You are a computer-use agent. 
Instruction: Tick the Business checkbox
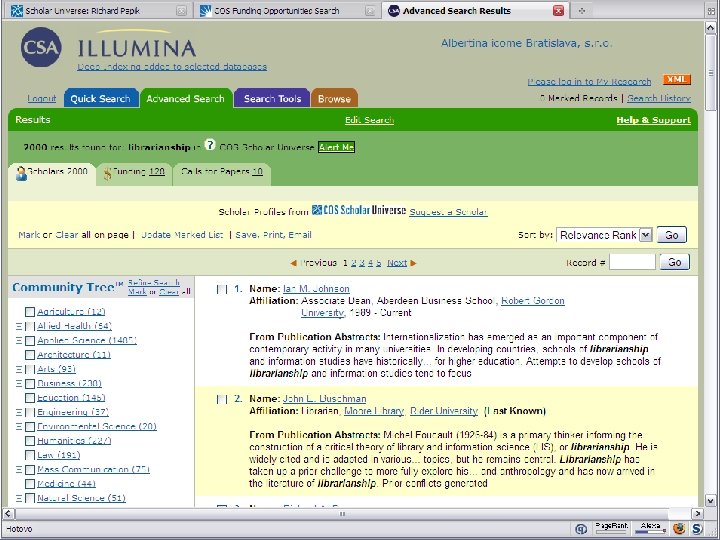pyautogui.click(x=30, y=383)
